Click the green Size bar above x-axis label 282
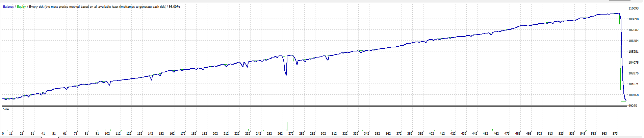Screen dimensions: 644x138 point(298,126)
